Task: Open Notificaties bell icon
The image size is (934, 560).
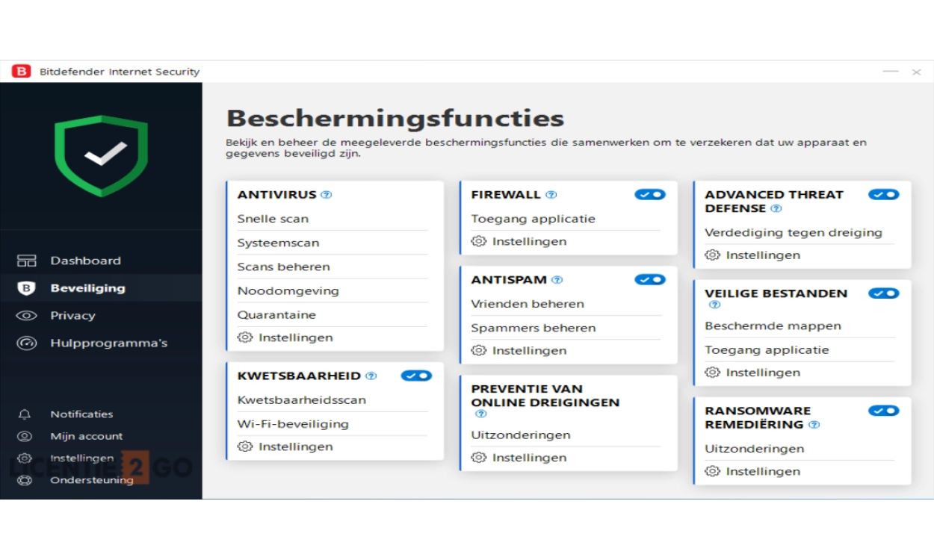Action: tap(25, 414)
